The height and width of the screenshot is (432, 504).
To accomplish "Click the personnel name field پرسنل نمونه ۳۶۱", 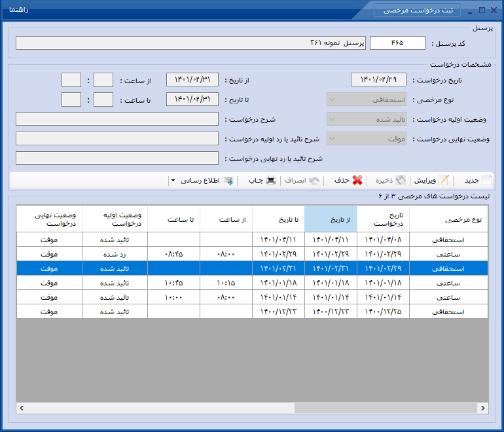I will 190,43.
